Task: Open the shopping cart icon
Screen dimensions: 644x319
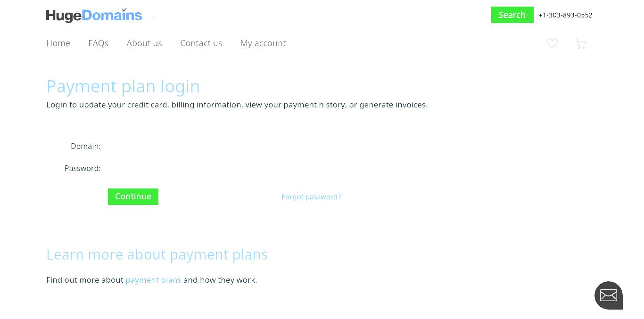Action: point(581,44)
